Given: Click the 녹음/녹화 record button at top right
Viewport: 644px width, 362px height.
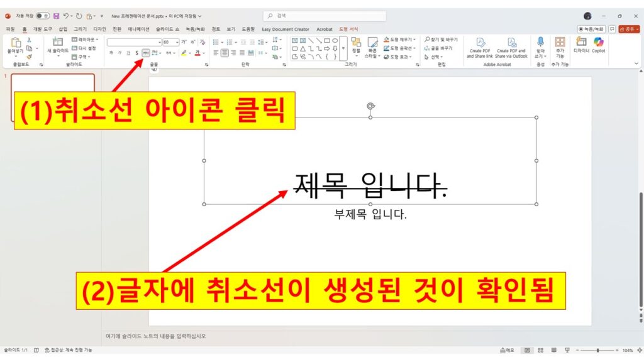Looking at the screenshot, I should [x=591, y=29].
